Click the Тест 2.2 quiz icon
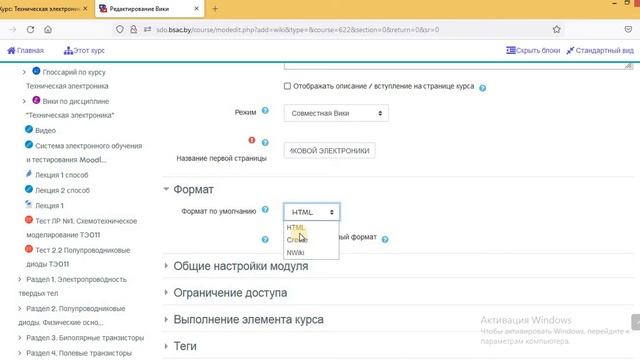The height and width of the screenshot is (360, 640). (x=29, y=249)
